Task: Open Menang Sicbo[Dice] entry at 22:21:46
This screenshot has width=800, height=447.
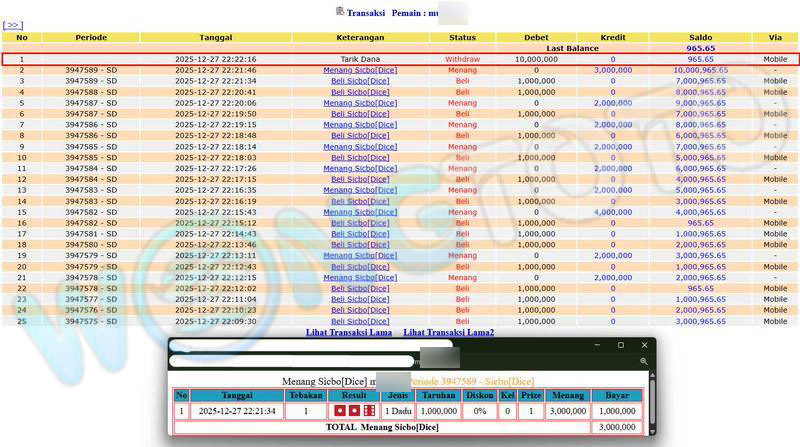Action: (360, 71)
